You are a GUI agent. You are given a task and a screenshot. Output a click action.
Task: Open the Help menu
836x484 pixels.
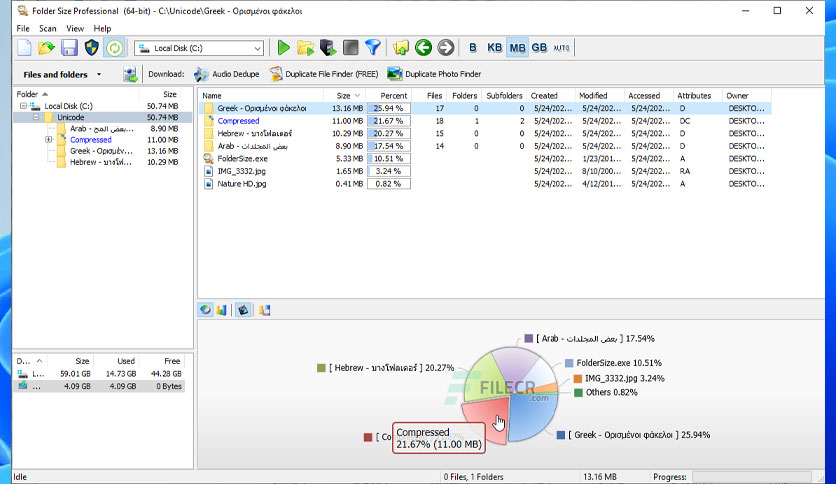(102, 28)
